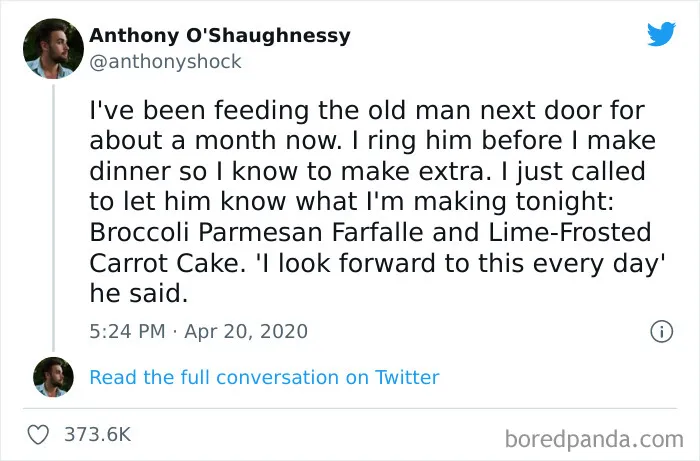Click the boredpanda.com watermark
This screenshot has width=700, height=461.
[x=594, y=440]
